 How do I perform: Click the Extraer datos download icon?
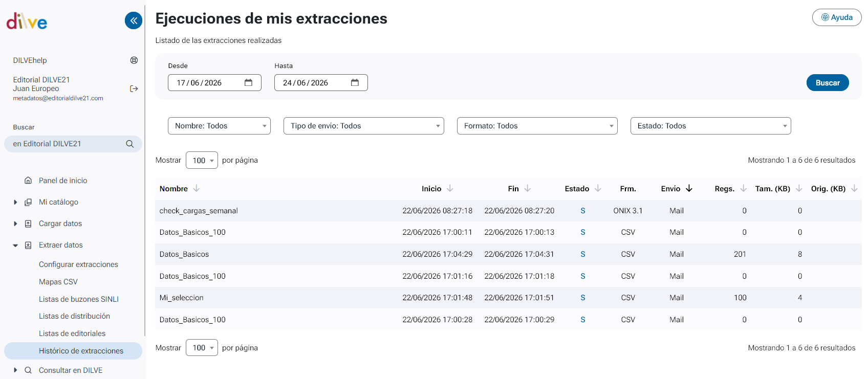pyautogui.click(x=28, y=245)
